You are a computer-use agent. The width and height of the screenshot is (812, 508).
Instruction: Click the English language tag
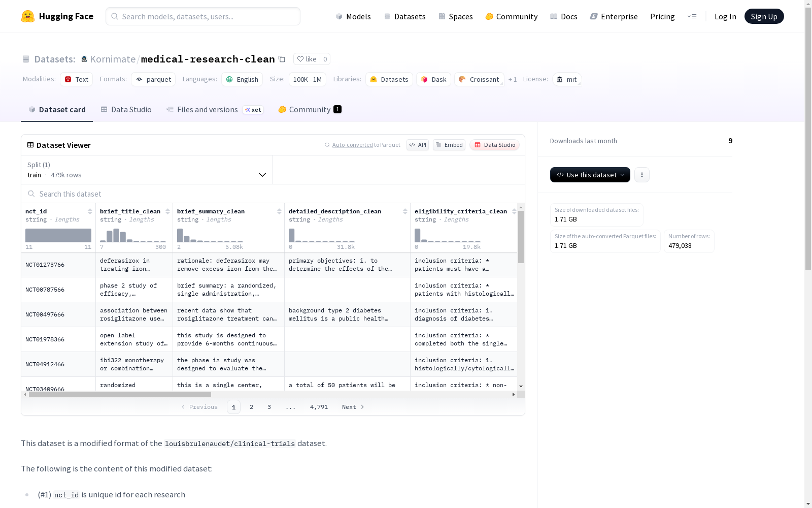[x=242, y=79]
